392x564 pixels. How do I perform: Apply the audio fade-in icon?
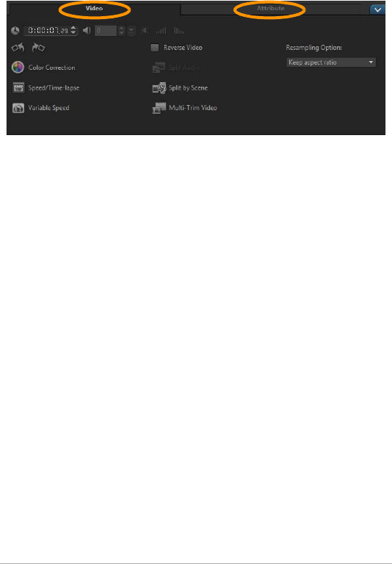[161, 31]
